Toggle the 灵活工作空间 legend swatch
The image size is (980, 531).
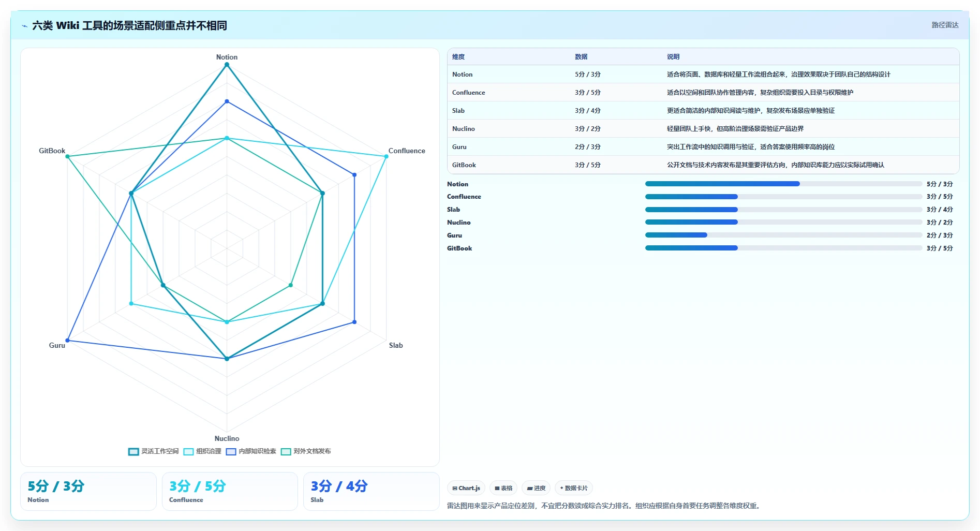(133, 451)
